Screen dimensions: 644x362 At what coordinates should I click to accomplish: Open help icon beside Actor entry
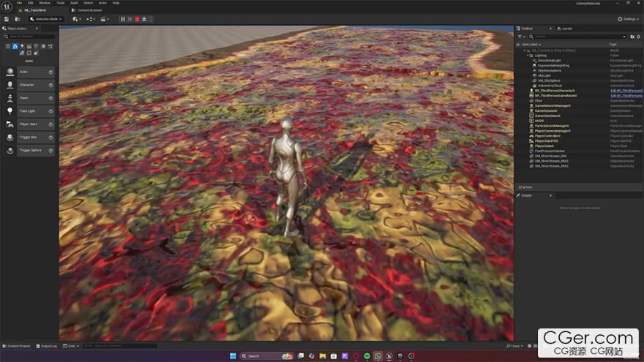pyautogui.click(x=50, y=72)
